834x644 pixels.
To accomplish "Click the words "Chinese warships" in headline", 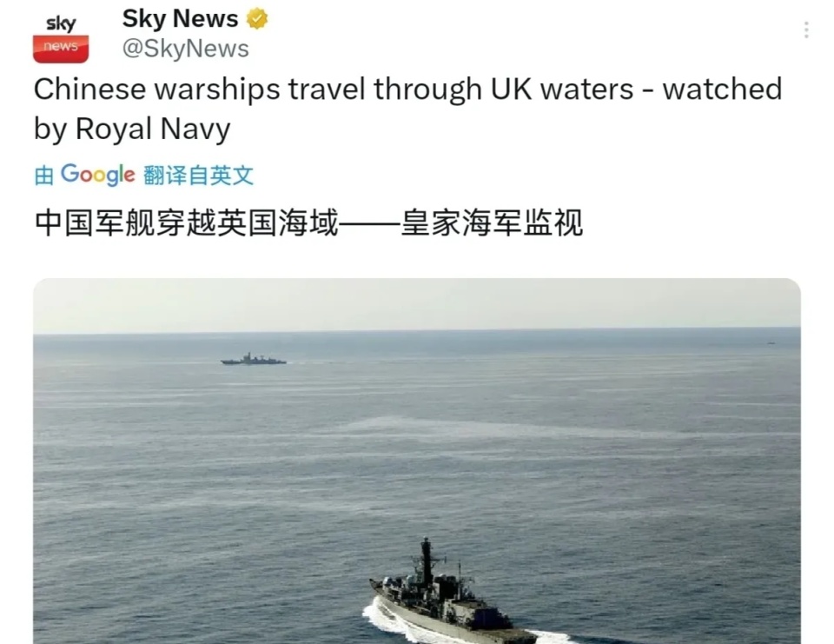I will pyautogui.click(x=157, y=89).
